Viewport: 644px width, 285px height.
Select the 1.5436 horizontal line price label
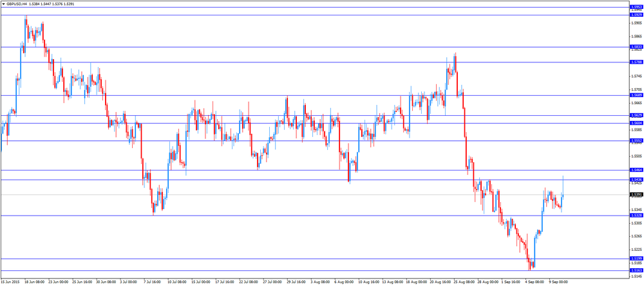point(636,179)
